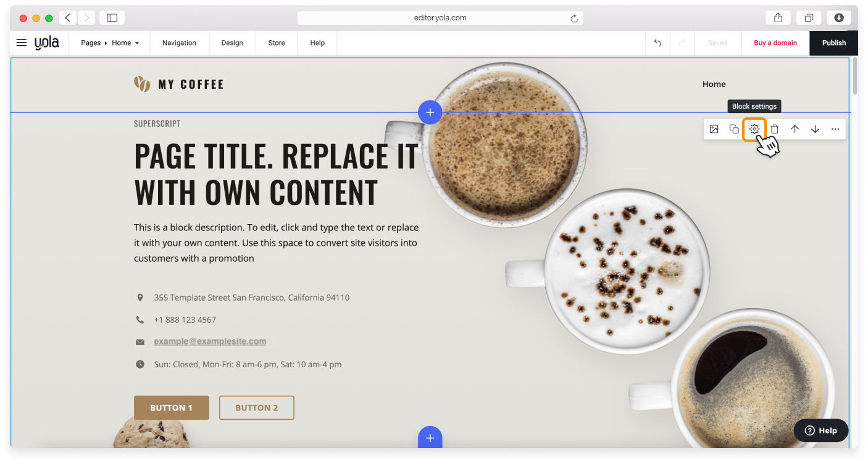Delete the block using trash icon

(x=775, y=129)
